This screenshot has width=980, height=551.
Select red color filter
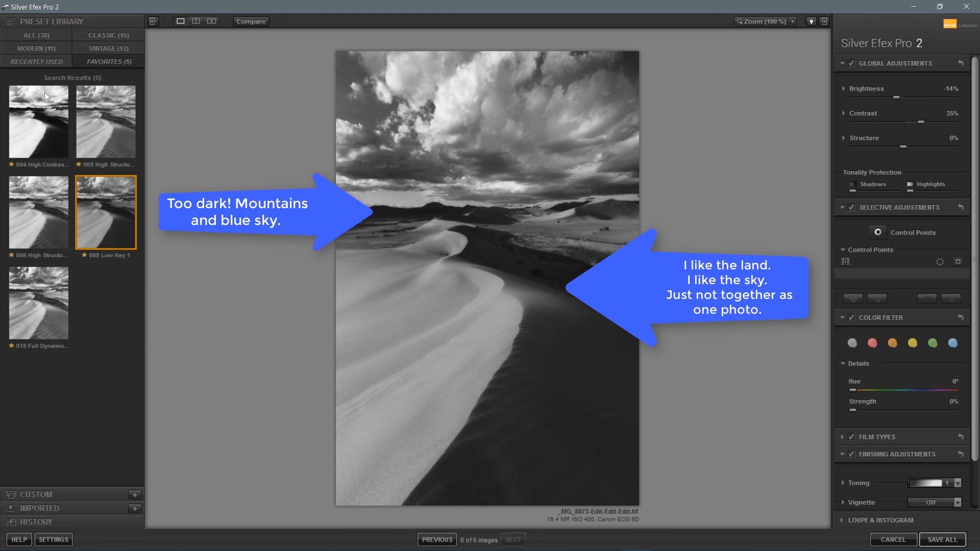tap(872, 343)
